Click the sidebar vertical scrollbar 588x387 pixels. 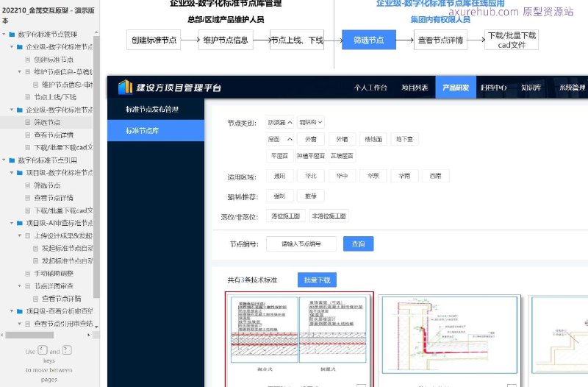tap(96, 167)
